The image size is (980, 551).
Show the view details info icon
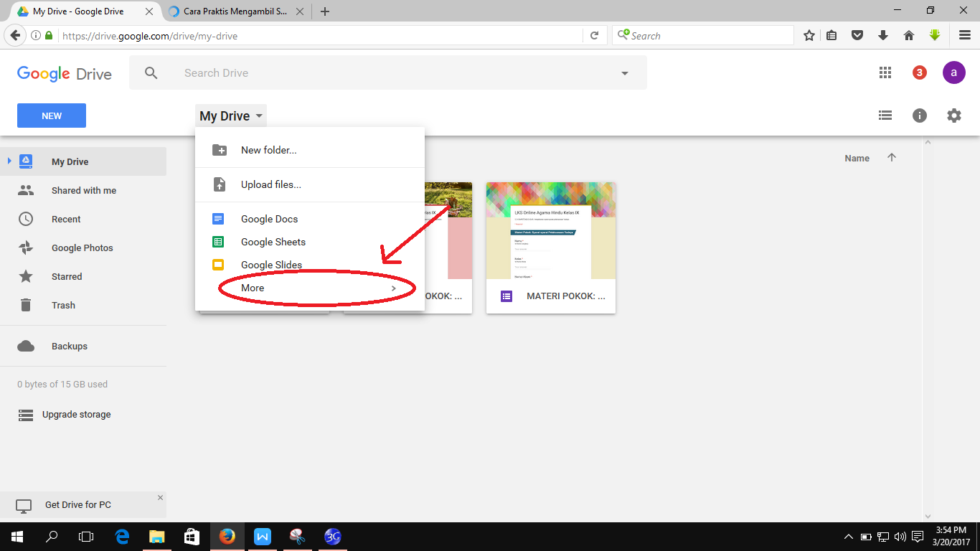(919, 116)
